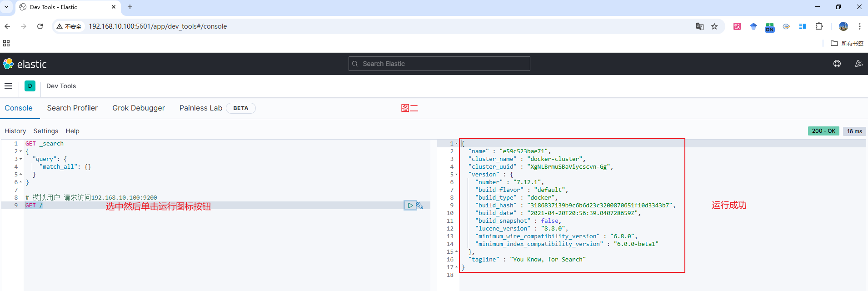The width and height of the screenshot is (868, 291).
Task: Click the Dev Tools breadcrumb
Action: [x=61, y=86]
